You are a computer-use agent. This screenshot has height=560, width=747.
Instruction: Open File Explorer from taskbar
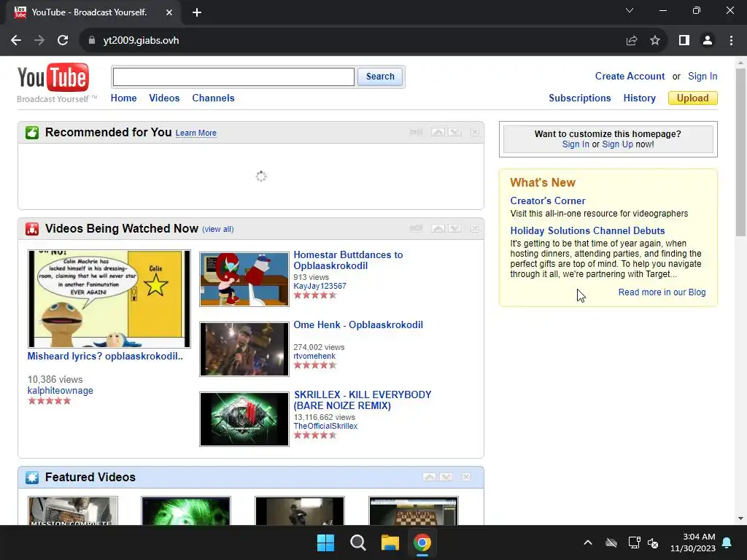click(x=390, y=542)
